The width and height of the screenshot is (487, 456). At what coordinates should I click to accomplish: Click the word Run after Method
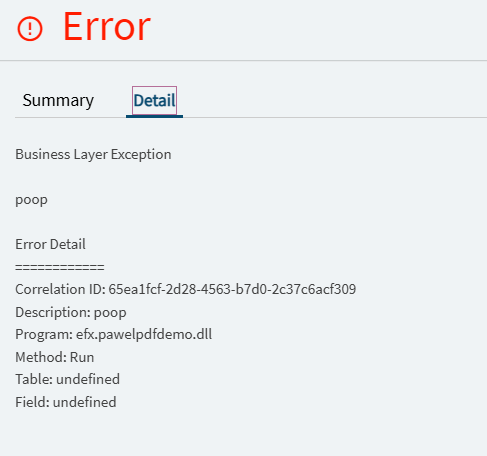[82, 357]
